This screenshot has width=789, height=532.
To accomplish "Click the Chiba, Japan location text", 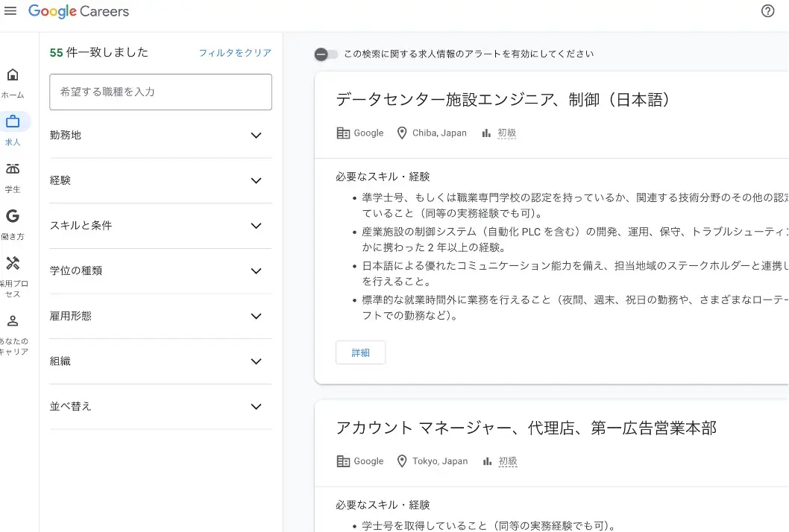I will pyautogui.click(x=439, y=133).
